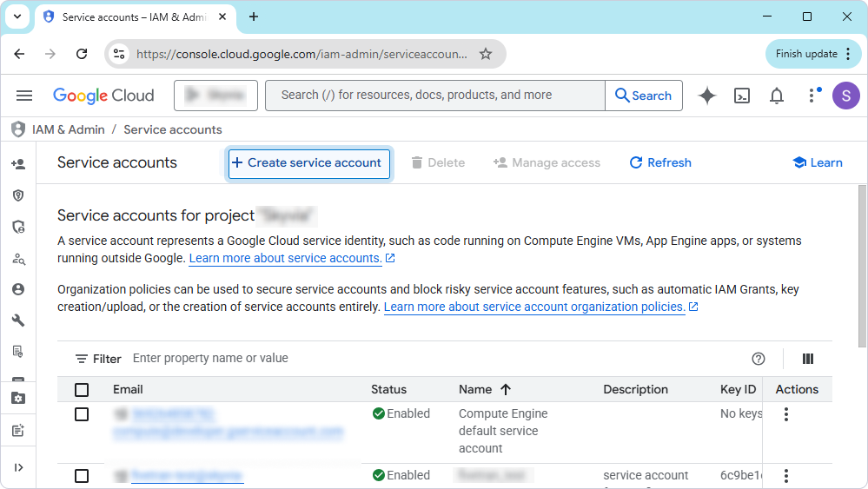Image resolution: width=868 pixels, height=489 pixels.
Task: Select the Service accounts browser tab
Action: (x=133, y=17)
